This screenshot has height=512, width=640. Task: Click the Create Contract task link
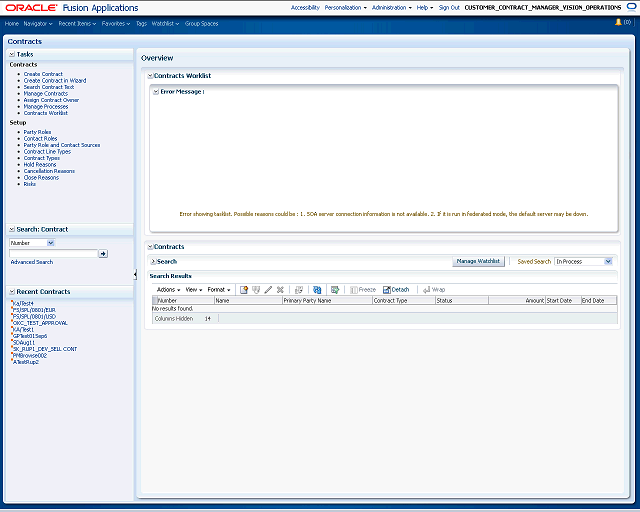[43, 74]
